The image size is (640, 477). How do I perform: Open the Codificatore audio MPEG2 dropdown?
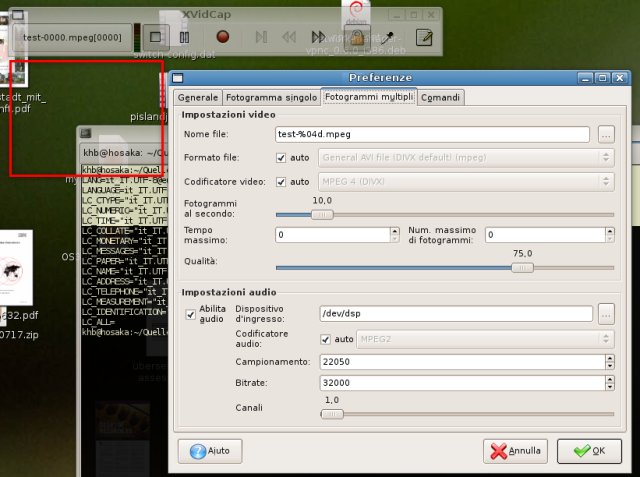click(485, 339)
